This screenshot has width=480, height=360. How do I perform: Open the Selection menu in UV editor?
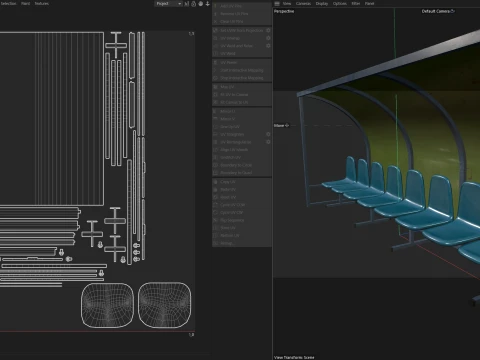click(8, 3)
